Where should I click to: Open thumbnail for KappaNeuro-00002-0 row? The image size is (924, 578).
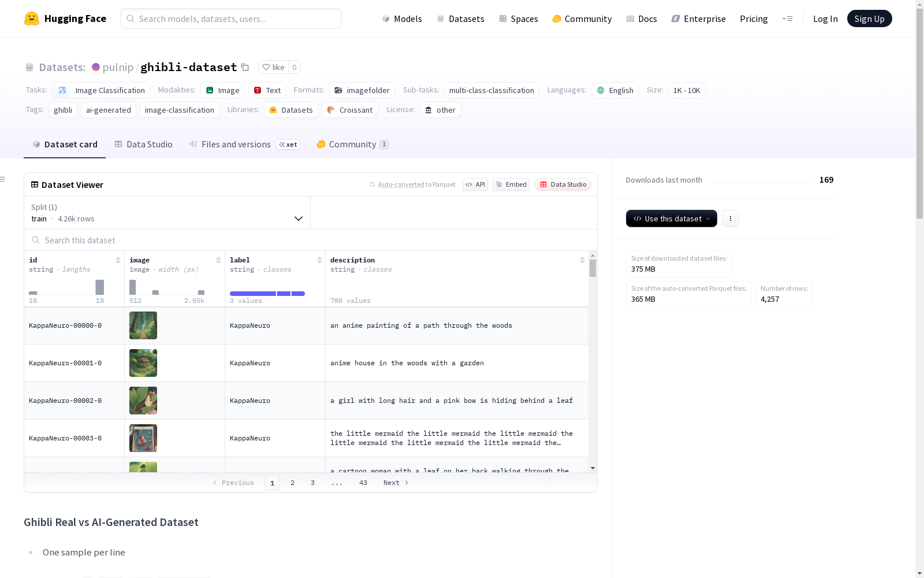click(143, 401)
